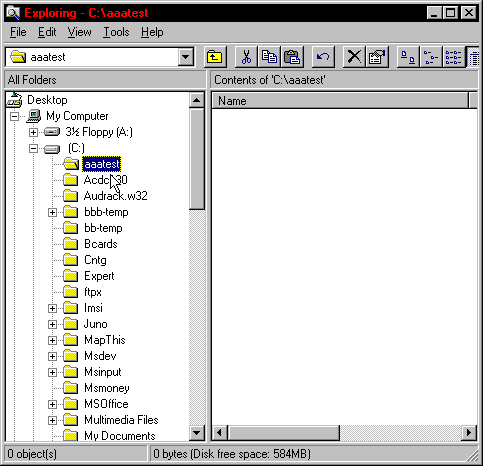Undo last action with the toolbar arrow
Image resolution: width=483 pixels, height=466 pixels.
[x=323, y=57]
